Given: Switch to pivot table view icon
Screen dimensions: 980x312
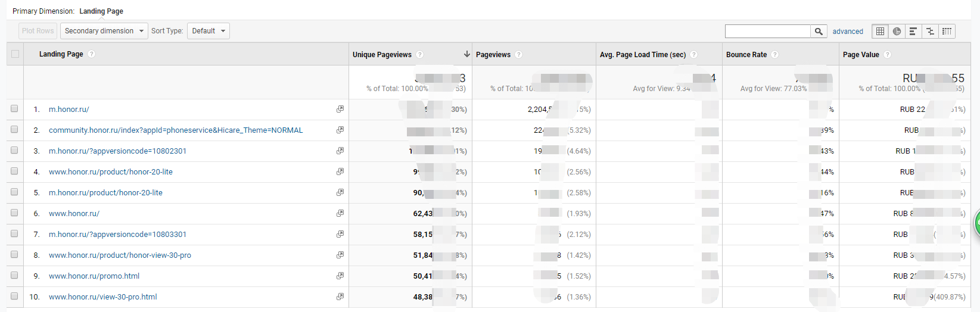Looking at the screenshot, I should pyautogui.click(x=947, y=32).
